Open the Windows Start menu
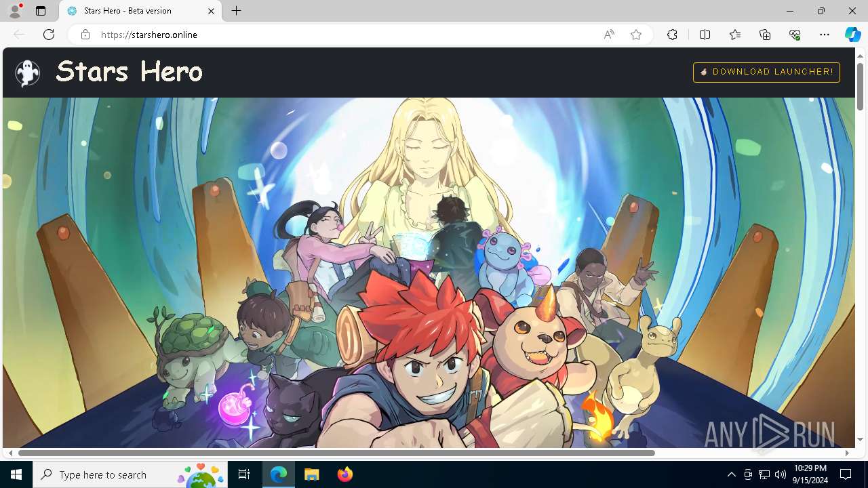This screenshot has width=868, height=488. (16, 474)
